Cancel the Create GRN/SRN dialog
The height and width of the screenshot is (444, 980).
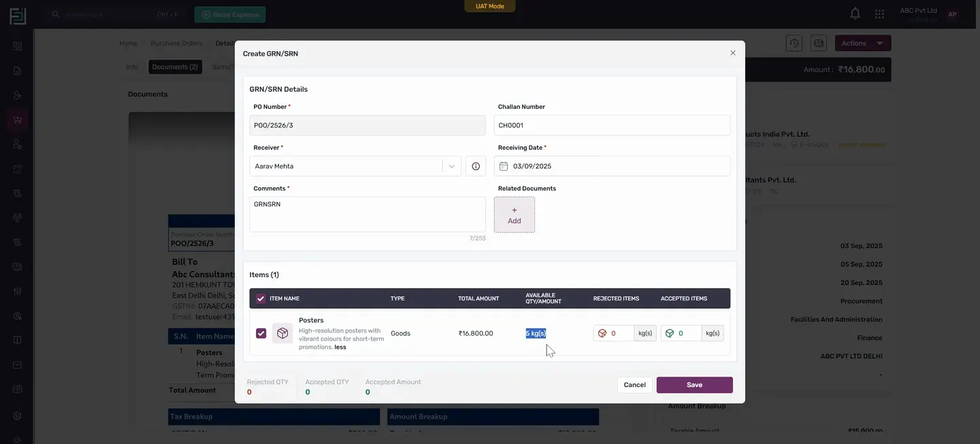click(634, 385)
